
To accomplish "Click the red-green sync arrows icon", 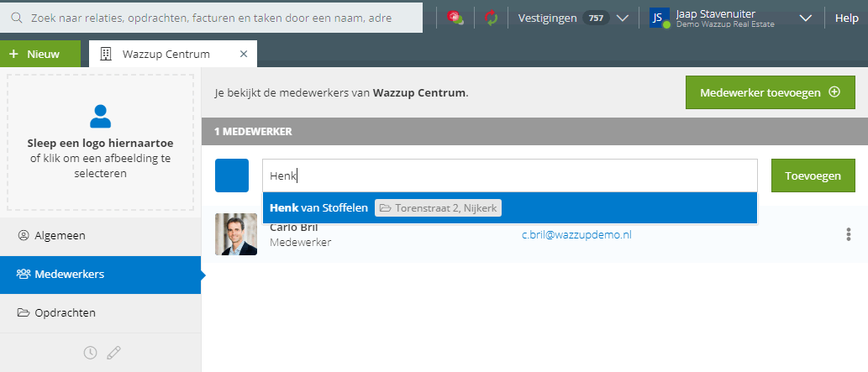I will coord(491,18).
